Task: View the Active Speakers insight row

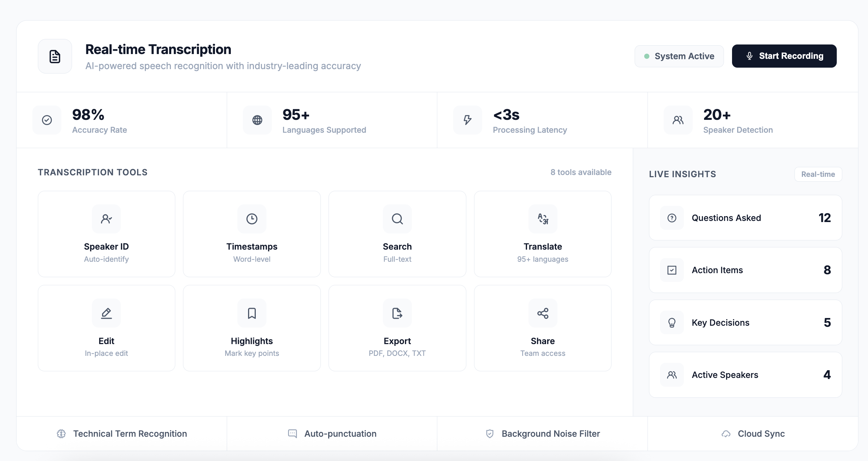Action: point(745,375)
